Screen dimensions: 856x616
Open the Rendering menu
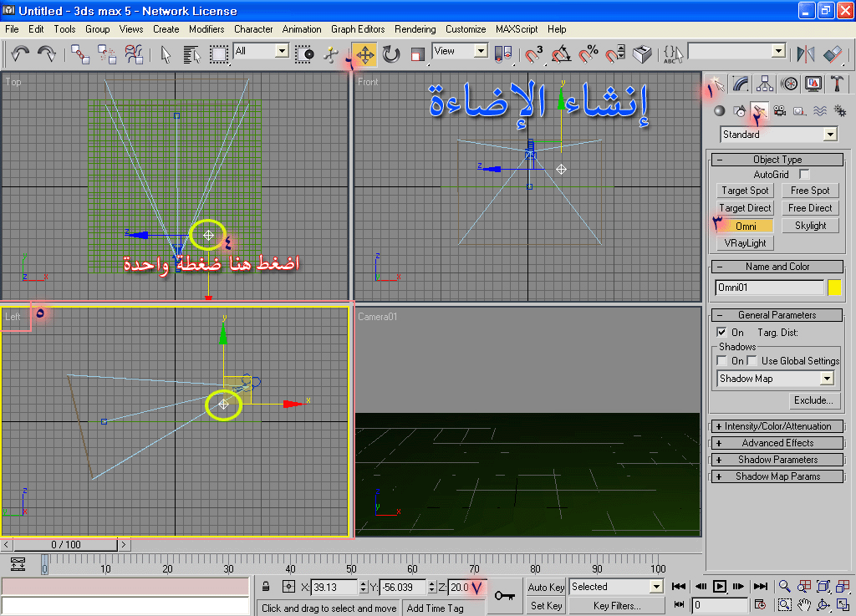pyautogui.click(x=415, y=29)
